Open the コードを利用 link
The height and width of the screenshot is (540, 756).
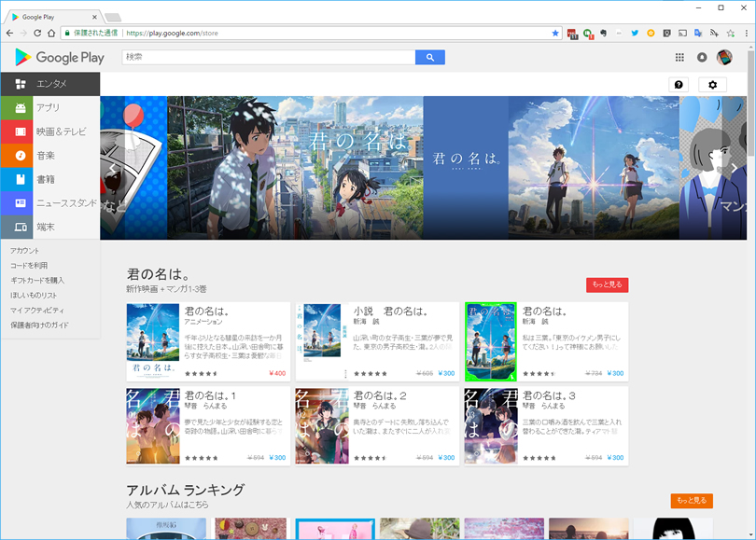[29, 266]
